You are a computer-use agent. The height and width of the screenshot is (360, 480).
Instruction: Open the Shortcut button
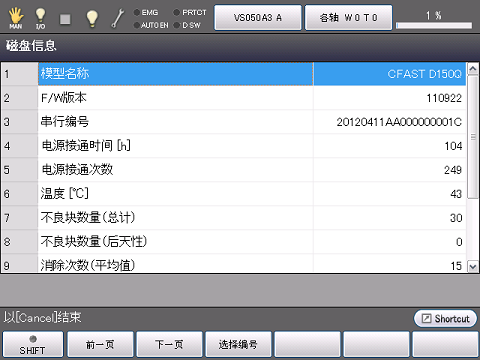click(445, 318)
